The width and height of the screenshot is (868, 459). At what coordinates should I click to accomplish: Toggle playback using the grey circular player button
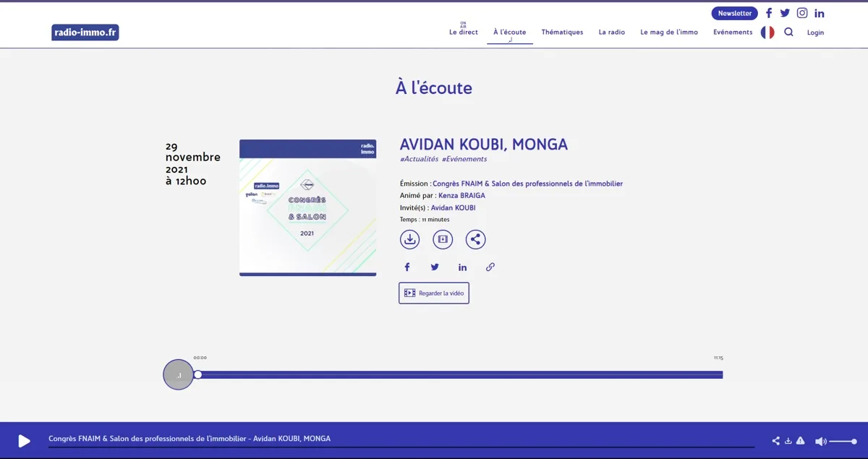click(x=179, y=374)
